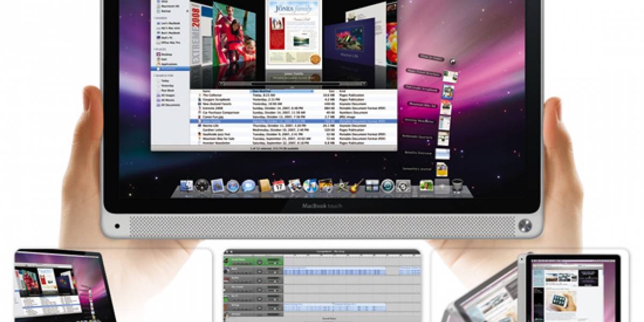
Task: Select the Mountain Bike for Sale row
Action: tap(294, 138)
